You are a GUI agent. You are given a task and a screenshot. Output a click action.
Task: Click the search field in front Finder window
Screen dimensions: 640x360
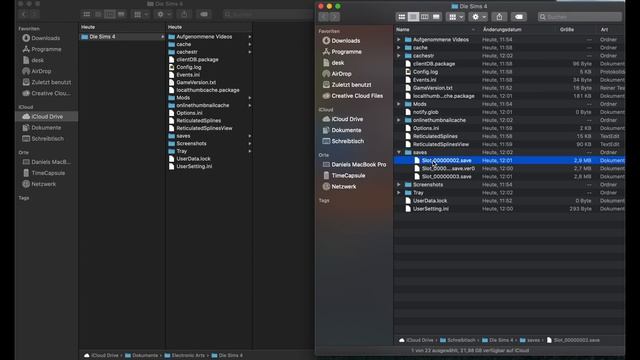pyautogui.click(x=580, y=17)
